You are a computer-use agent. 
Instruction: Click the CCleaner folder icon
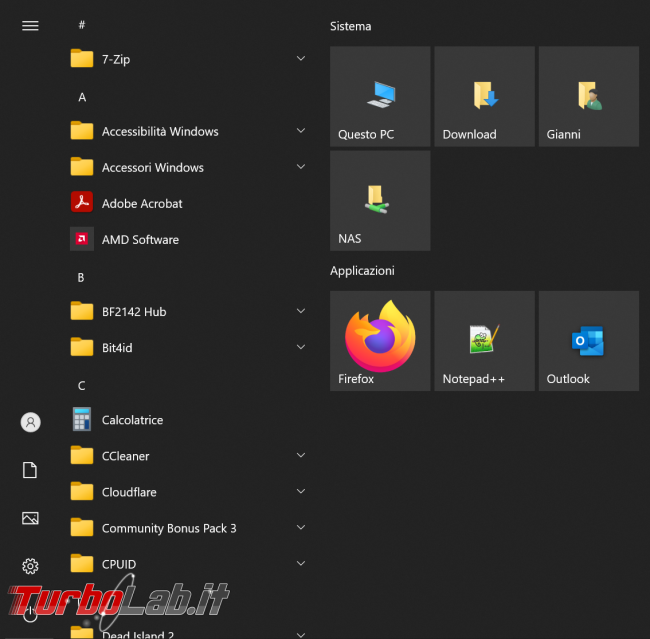click(x=82, y=456)
